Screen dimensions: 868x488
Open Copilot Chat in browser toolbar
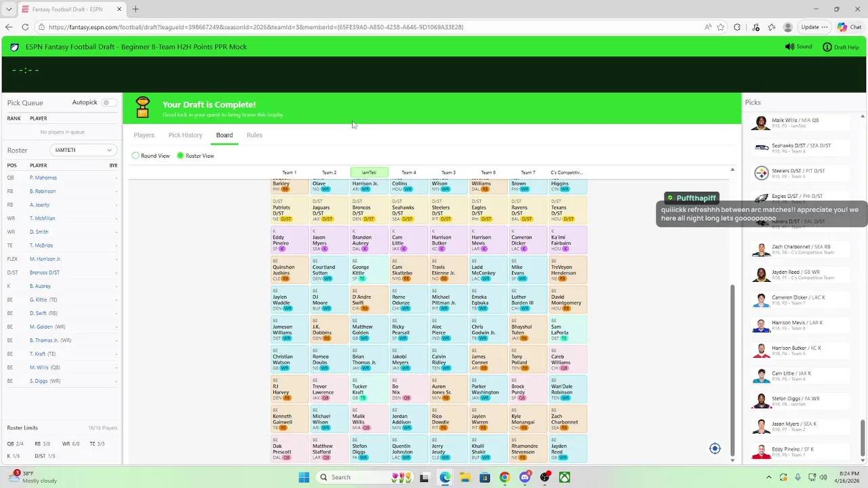click(x=849, y=27)
